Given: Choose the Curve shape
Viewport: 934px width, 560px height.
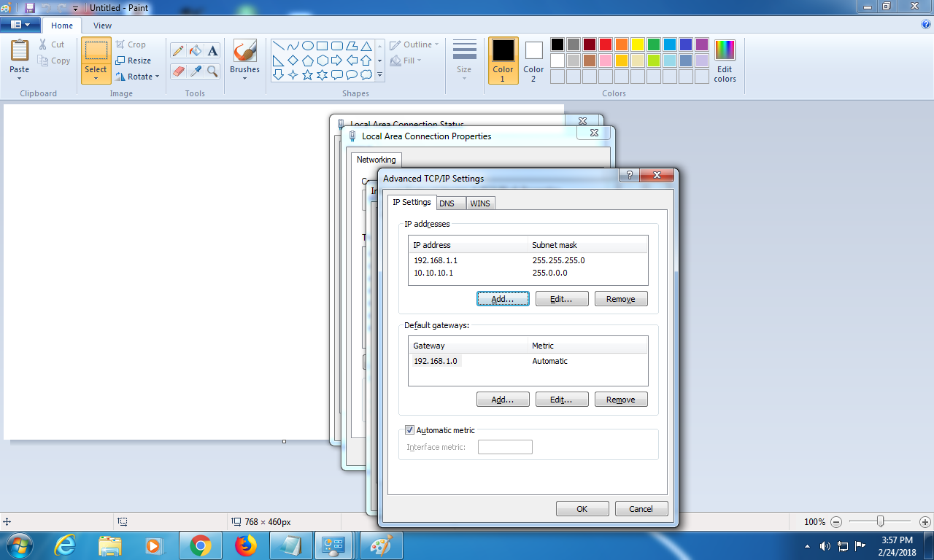Looking at the screenshot, I should pos(293,45).
